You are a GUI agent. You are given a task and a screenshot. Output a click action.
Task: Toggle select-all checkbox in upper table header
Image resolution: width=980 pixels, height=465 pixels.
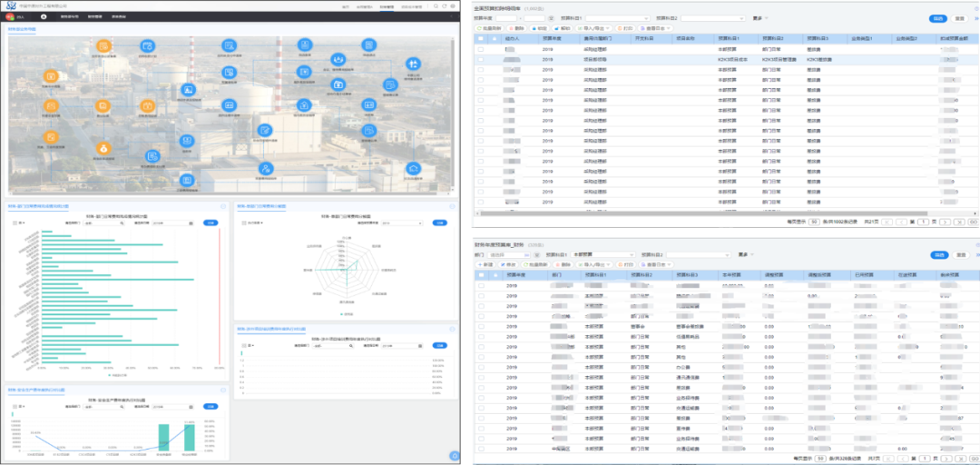(x=481, y=38)
